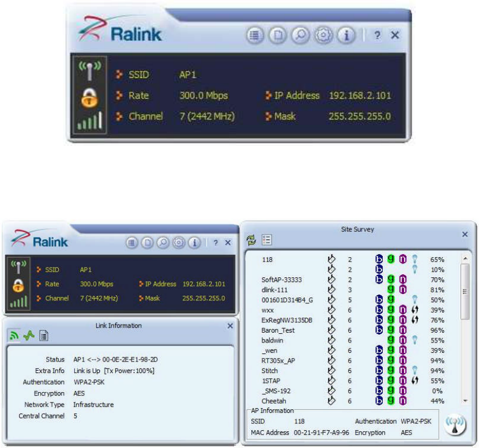Click the padlock security icon in the larger Ralink window
Image resolution: width=479 pixels, height=448 pixels.
pyautogui.click(x=89, y=98)
